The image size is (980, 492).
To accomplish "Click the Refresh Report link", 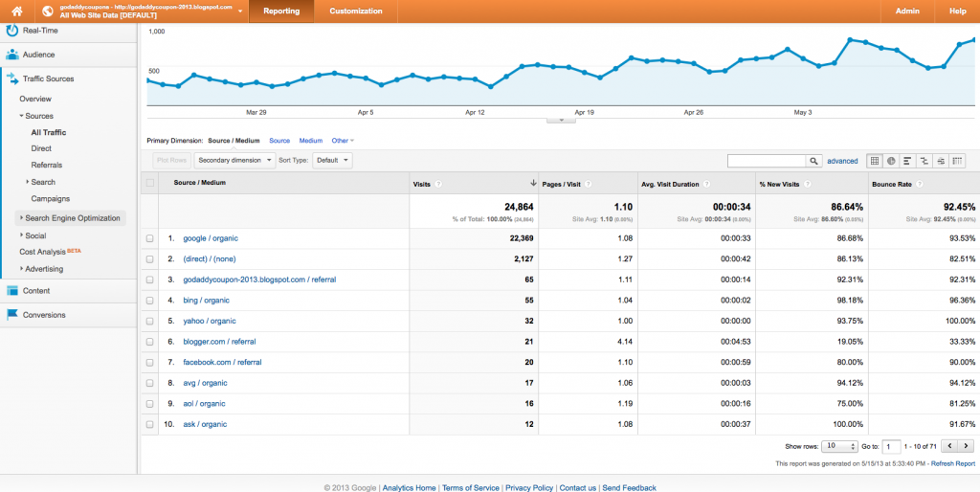I will click(953, 464).
